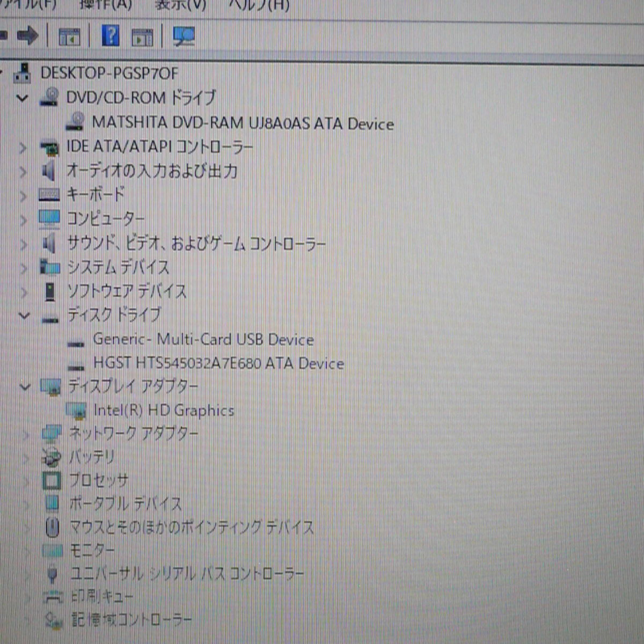
Task: Click the DVD/CD-ROM drive category icon
Action: 50,97
